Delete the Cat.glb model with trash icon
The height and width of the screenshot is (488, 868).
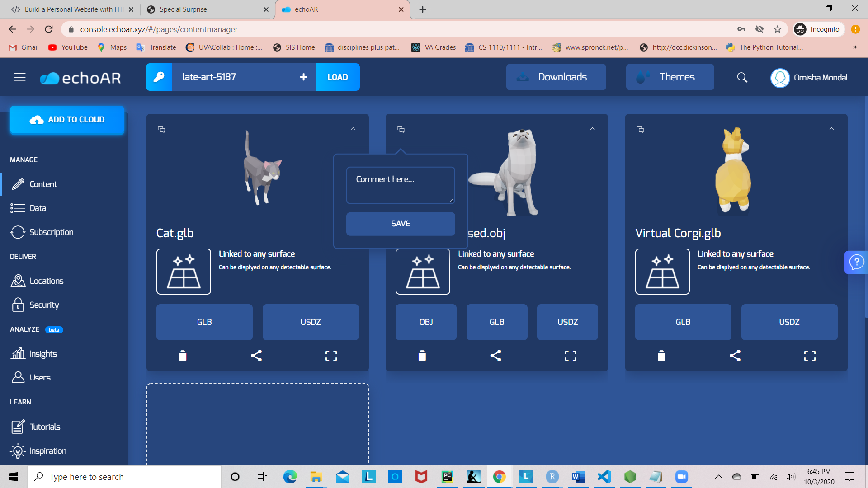[183, 356]
